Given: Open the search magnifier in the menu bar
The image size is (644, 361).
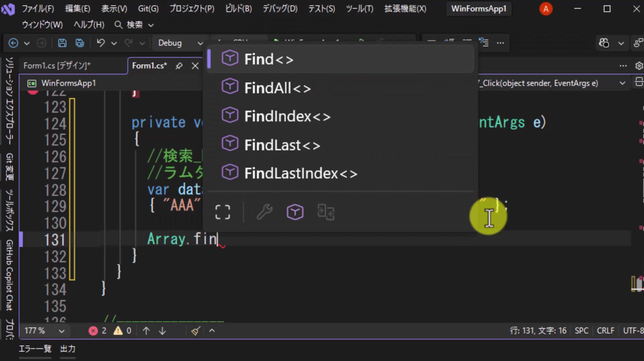Looking at the screenshot, I should [118, 24].
